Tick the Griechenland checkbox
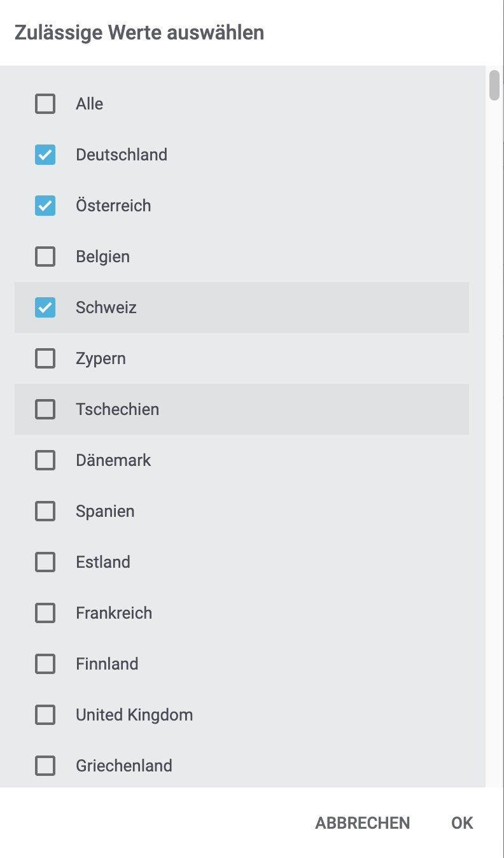Screen dimensions: 504x858 pyautogui.click(x=45, y=766)
